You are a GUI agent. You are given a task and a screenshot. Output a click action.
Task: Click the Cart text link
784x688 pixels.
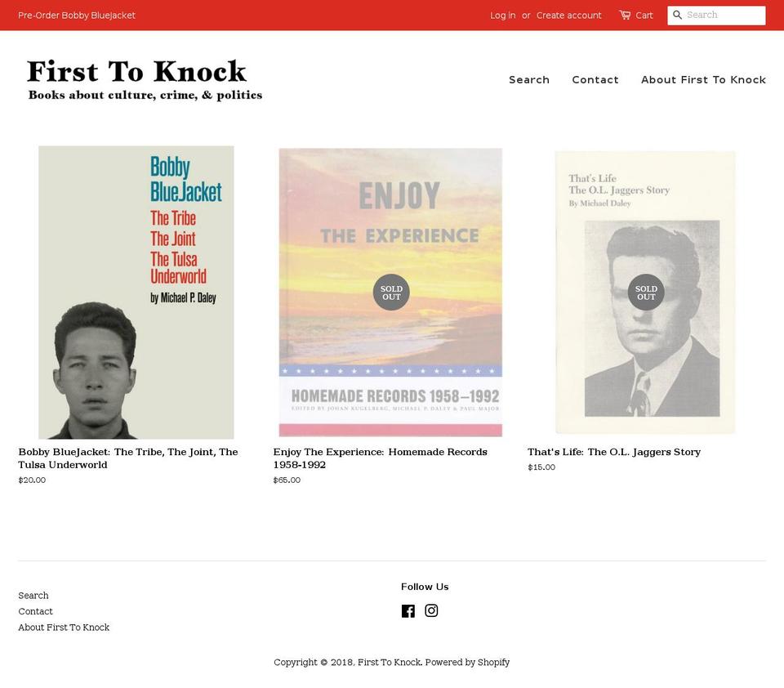644,15
